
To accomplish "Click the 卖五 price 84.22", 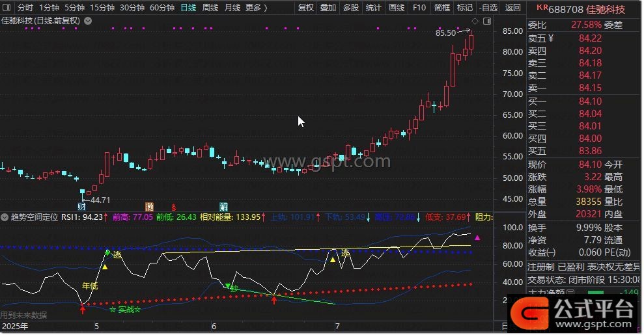I will tap(590, 38).
